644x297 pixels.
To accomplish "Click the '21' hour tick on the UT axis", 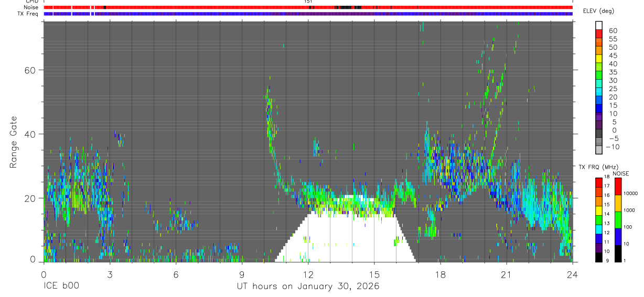I will 506,274.
